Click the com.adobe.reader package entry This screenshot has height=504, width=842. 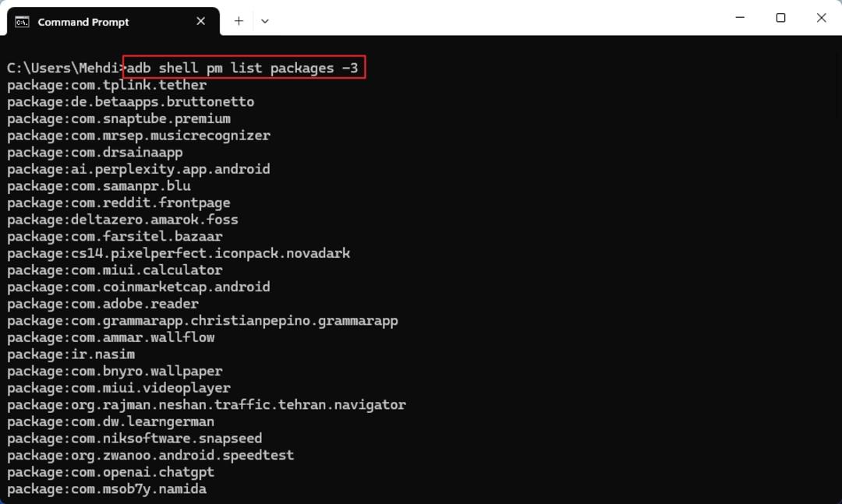click(103, 304)
